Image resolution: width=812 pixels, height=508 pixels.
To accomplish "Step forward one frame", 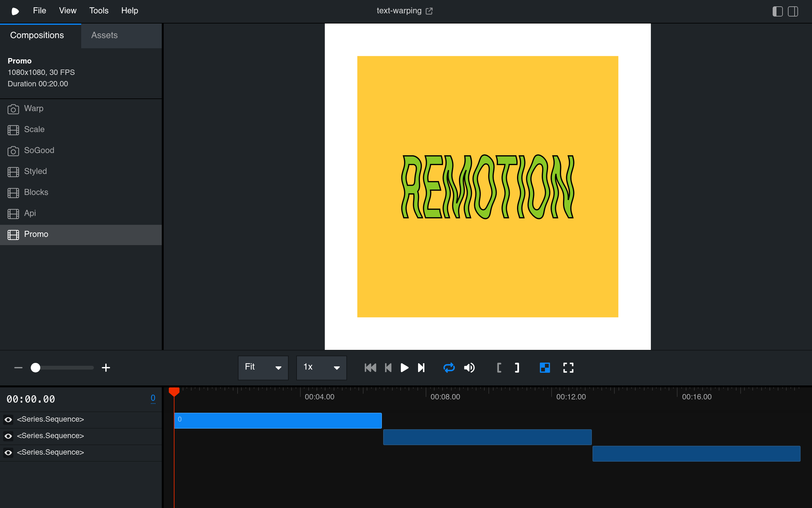I will pos(422,368).
